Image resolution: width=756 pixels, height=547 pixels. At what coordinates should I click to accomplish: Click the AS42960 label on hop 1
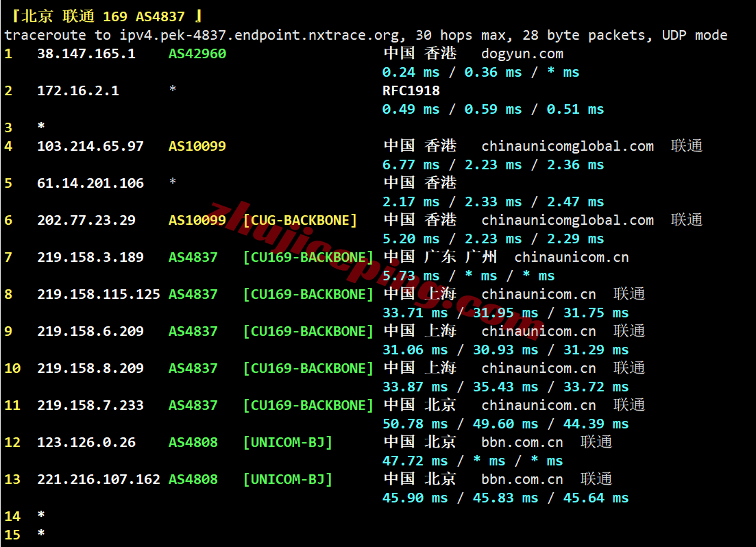pyautogui.click(x=197, y=53)
